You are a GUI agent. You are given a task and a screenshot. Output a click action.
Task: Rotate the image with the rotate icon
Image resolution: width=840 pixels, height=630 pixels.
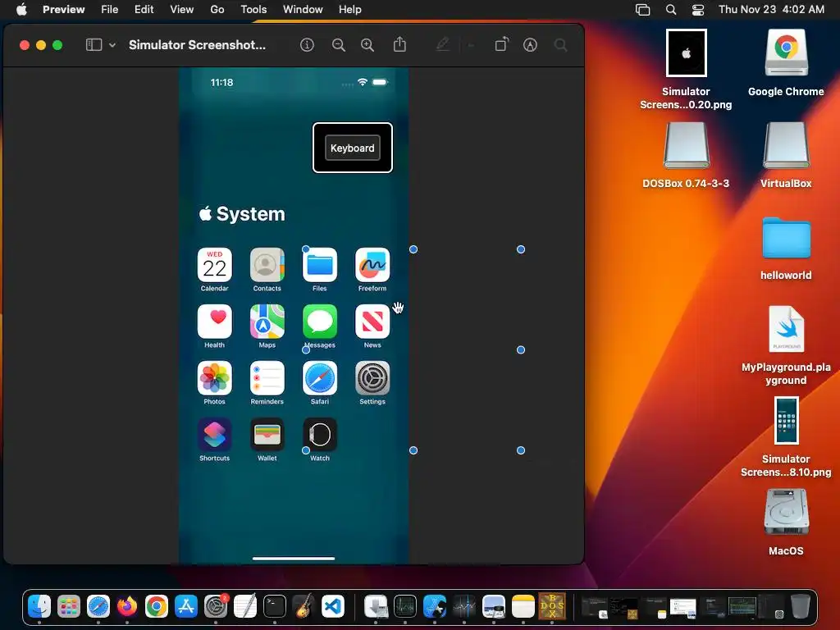(x=501, y=44)
